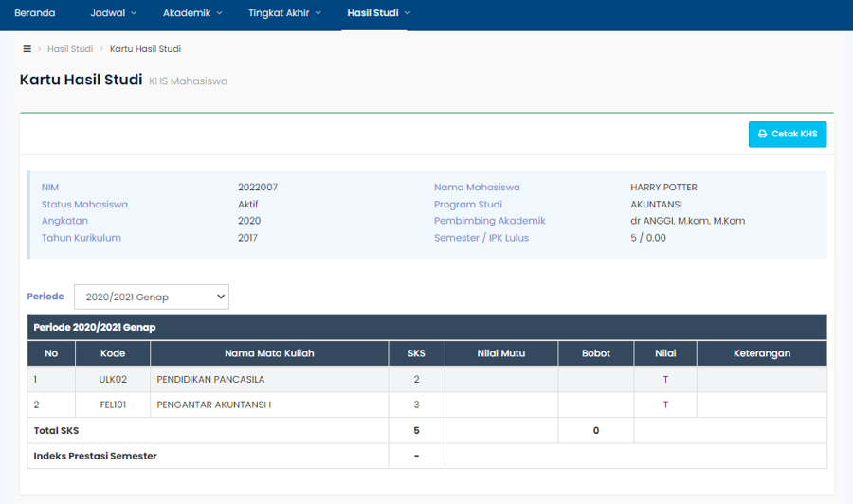Click the Keterangan column header
The height and width of the screenshot is (504, 853).
(x=761, y=353)
